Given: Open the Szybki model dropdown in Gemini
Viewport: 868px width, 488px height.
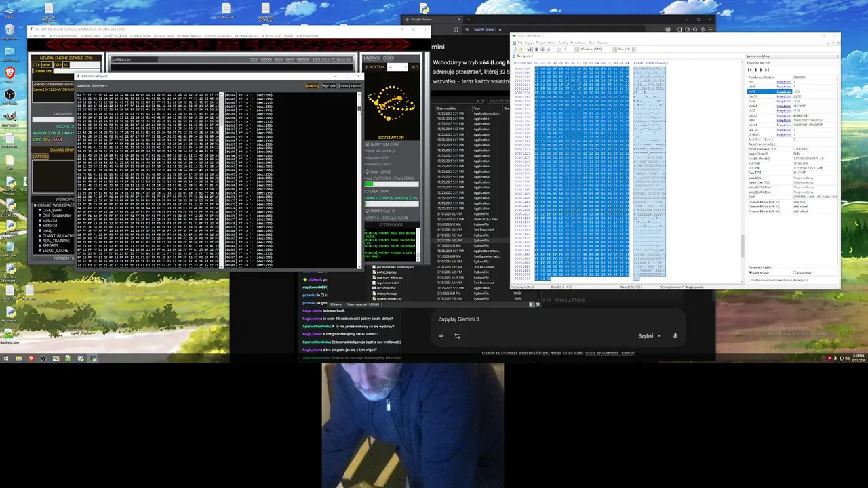Looking at the screenshot, I should click(x=650, y=336).
